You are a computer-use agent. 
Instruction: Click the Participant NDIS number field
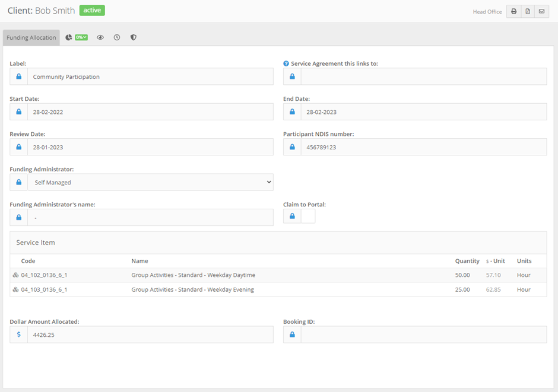424,147
